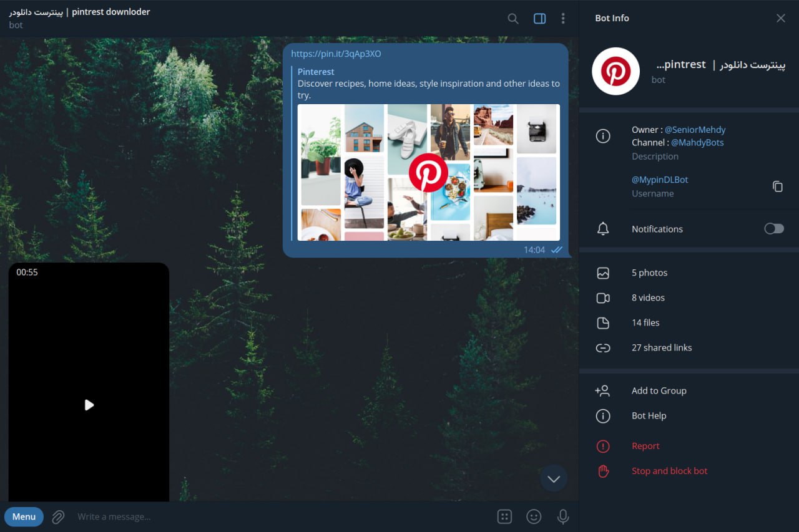Click the videos camera icon
Viewport: 799px width, 532px height.
point(603,298)
